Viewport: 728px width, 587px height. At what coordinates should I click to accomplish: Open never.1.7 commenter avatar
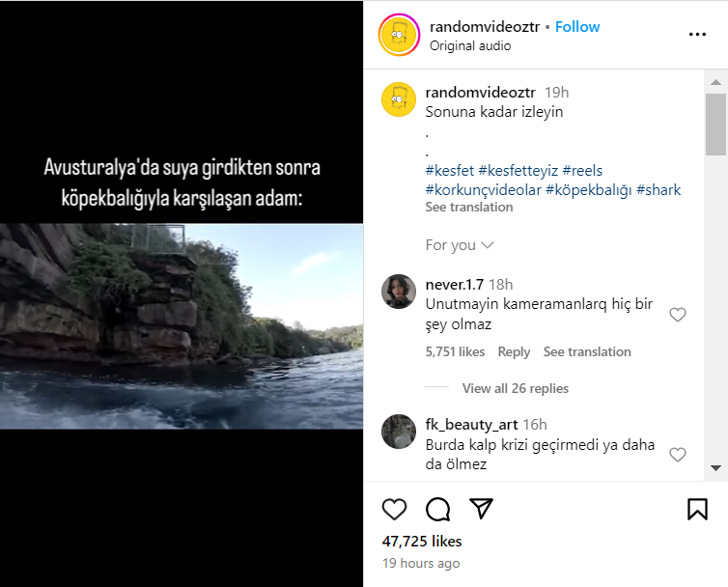[x=399, y=292]
